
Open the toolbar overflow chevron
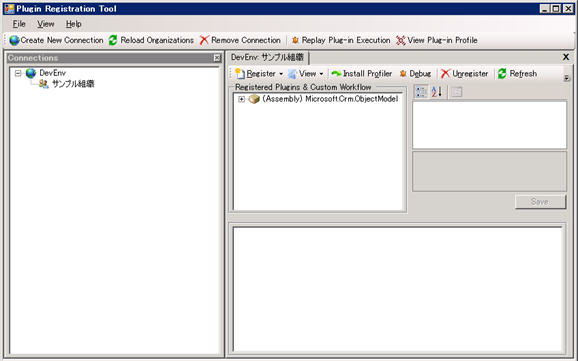(x=567, y=78)
